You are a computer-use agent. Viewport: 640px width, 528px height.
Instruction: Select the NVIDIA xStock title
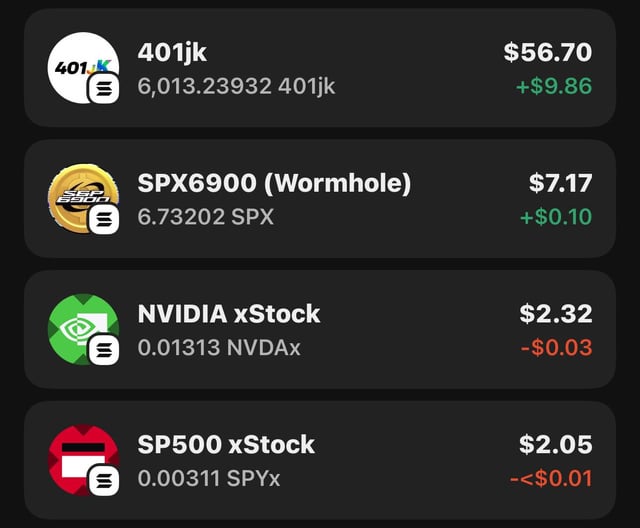pyautogui.click(x=229, y=314)
